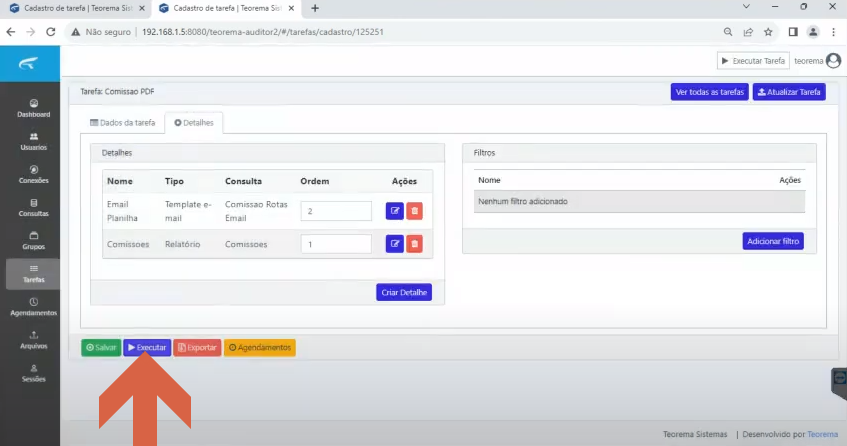Bookmark this page with the star icon
Viewport: 847px width, 446px height.
(x=768, y=32)
